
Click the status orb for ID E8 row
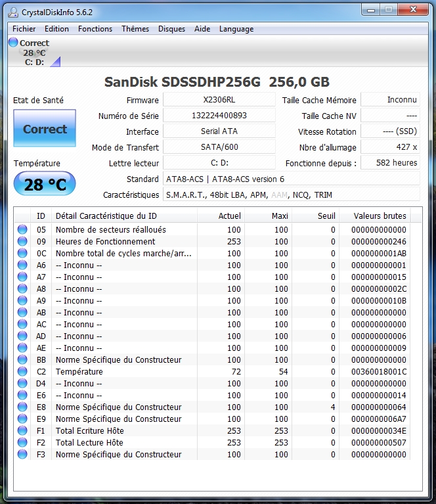[x=22, y=407]
